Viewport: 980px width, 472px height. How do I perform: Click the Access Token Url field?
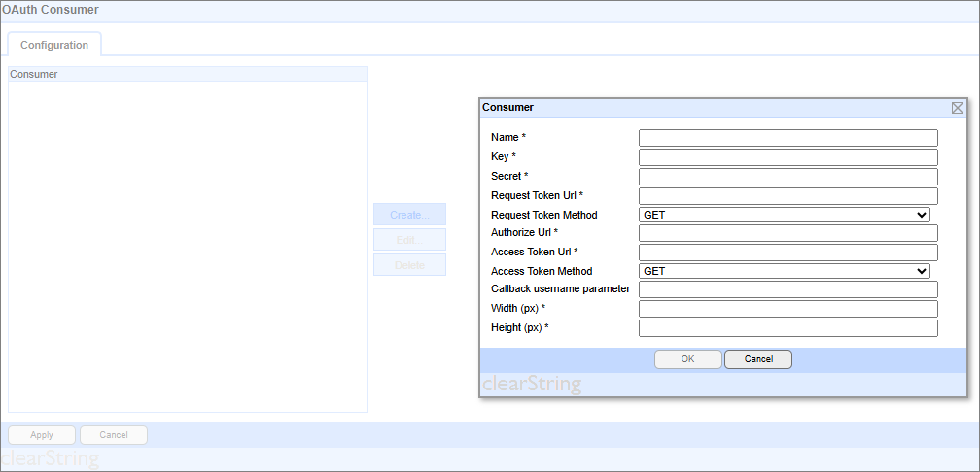787,253
